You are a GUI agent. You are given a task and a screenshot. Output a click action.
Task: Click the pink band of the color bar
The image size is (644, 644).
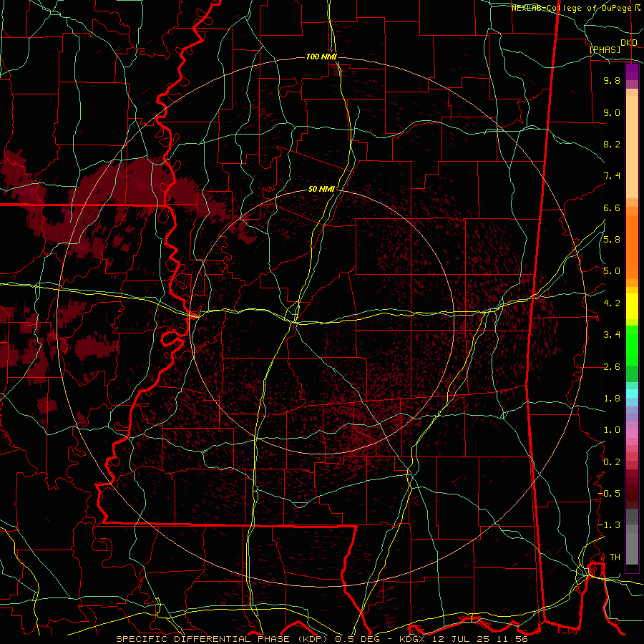[632, 434]
